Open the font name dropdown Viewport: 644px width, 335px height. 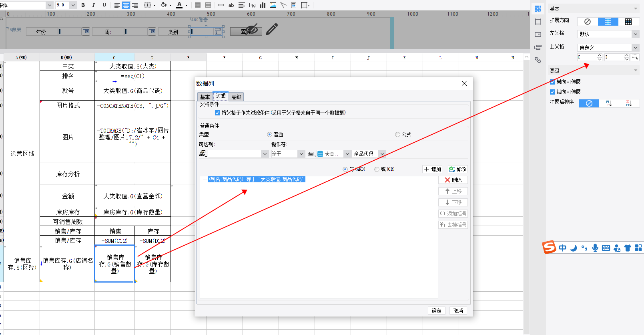[50, 5]
